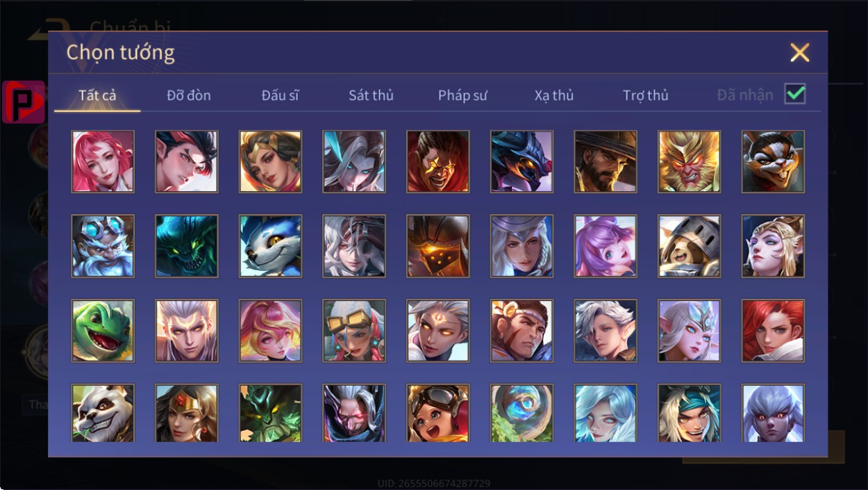The height and width of the screenshot is (490, 868).
Task: Select the Tất cả tab
Action: click(97, 95)
